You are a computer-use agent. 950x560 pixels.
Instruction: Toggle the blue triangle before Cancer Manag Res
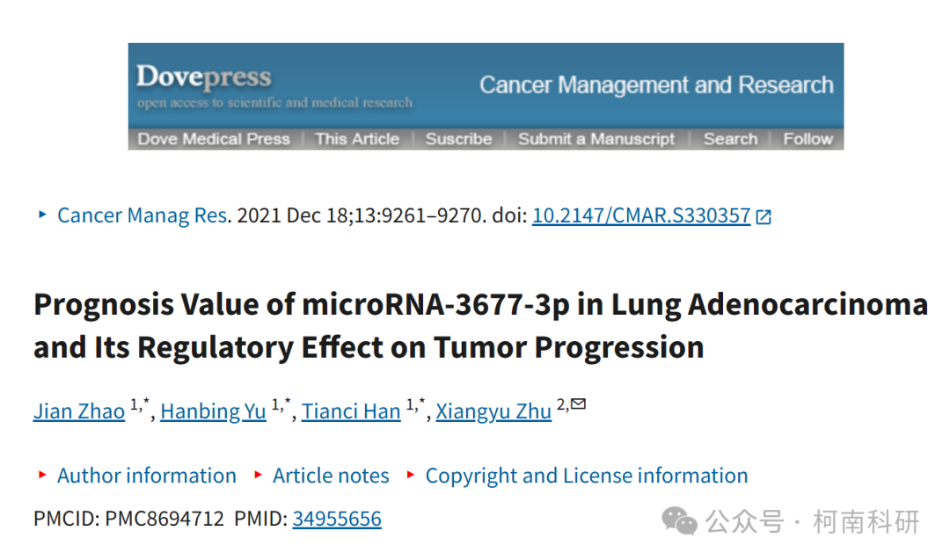click(x=42, y=215)
